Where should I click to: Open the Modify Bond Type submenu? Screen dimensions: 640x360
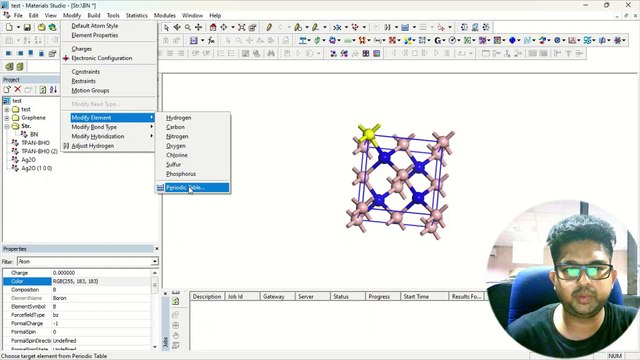pyautogui.click(x=109, y=127)
